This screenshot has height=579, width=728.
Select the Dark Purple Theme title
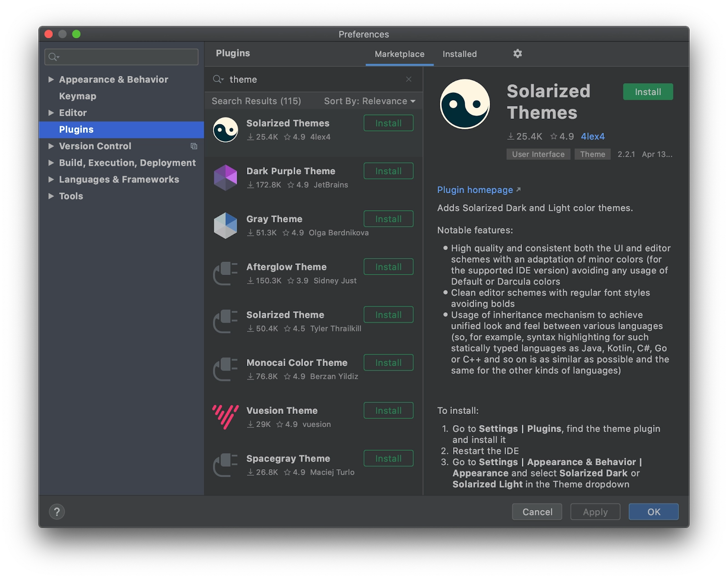coord(291,171)
